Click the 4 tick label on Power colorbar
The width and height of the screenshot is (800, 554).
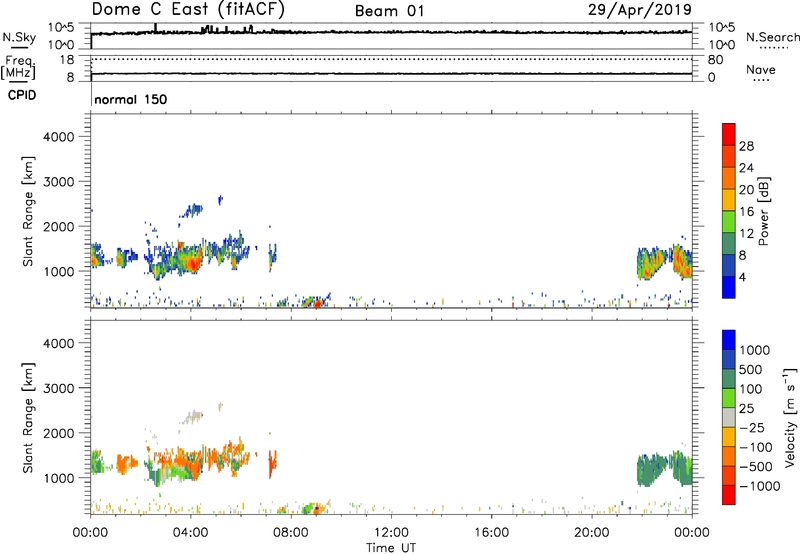point(742,278)
